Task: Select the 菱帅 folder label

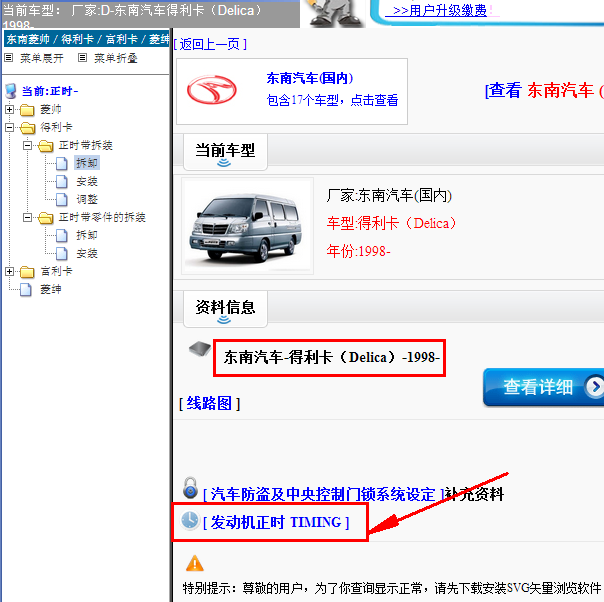Action: [x=51, y=109]
